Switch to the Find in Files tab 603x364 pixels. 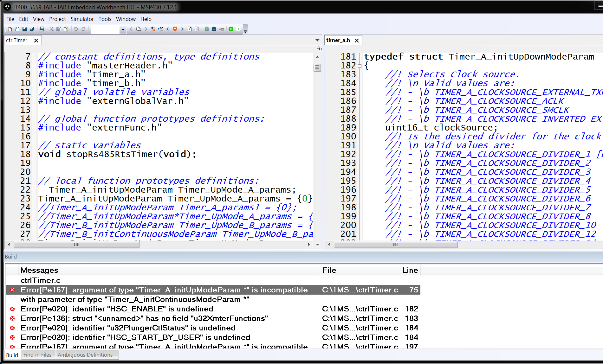point(37,355)
